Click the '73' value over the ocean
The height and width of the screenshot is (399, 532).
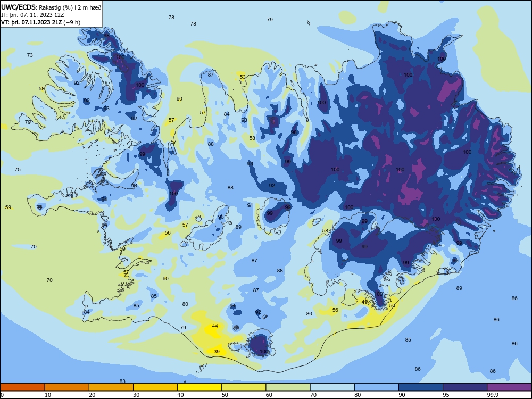coord(30,55)
